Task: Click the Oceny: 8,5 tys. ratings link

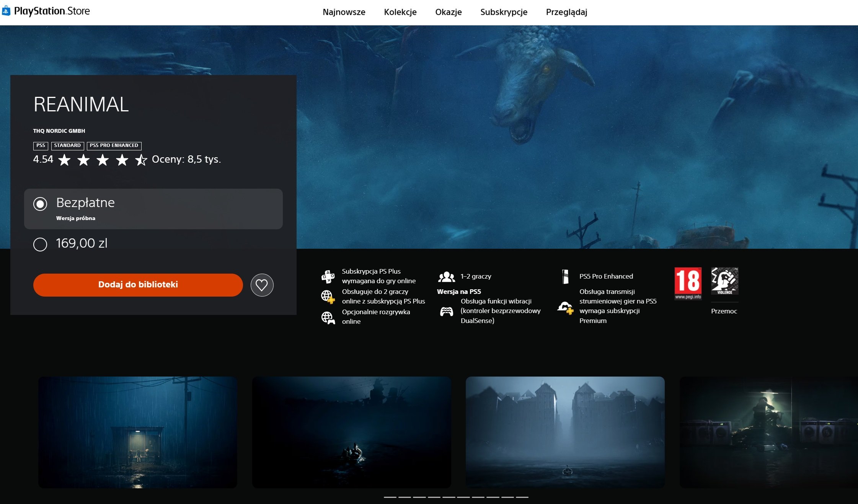Action: 186,159
